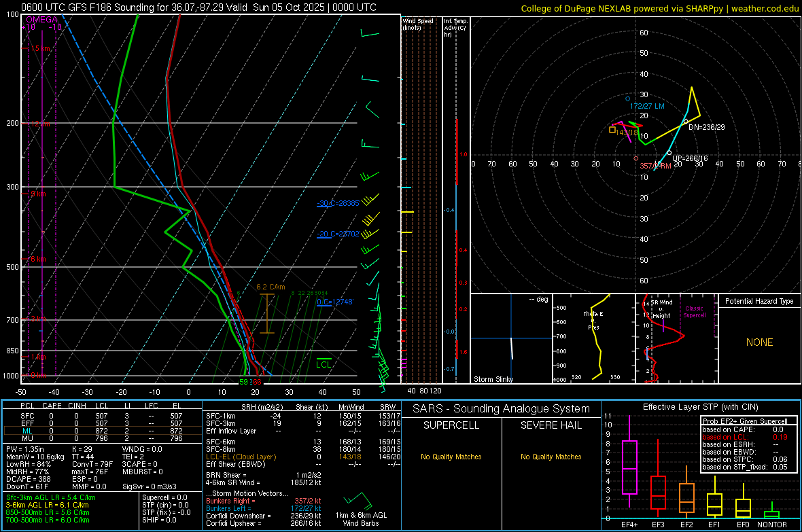Click the blue Bunkers Left circle marker on hodograph
This screenshot has height=532, width=802.
coord(628,99)
